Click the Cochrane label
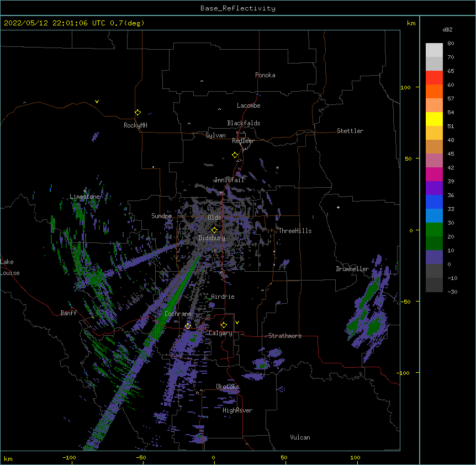This screenshot has height=465, width=476. coord(178,314)
